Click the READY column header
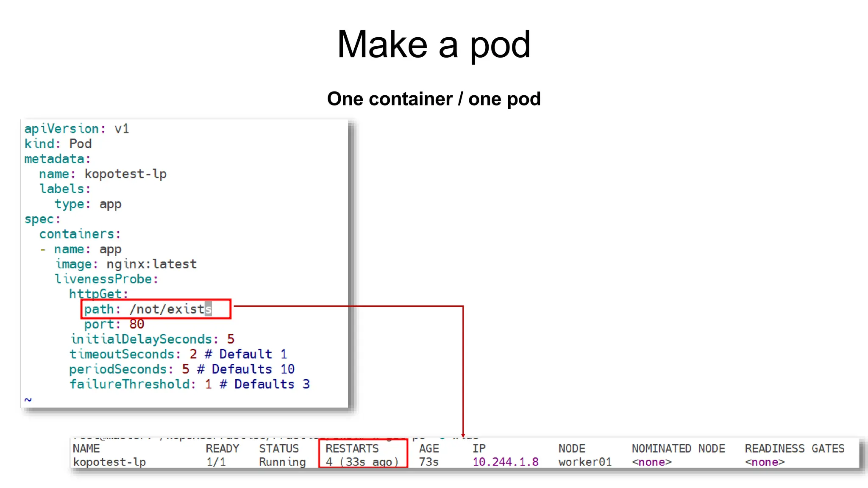868x488 pixels. point(223,449)
